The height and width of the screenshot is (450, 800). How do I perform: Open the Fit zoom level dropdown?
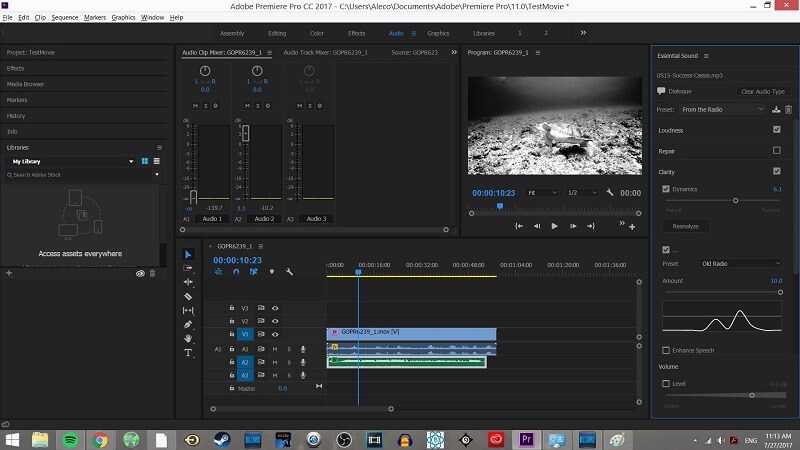point(542,192)
